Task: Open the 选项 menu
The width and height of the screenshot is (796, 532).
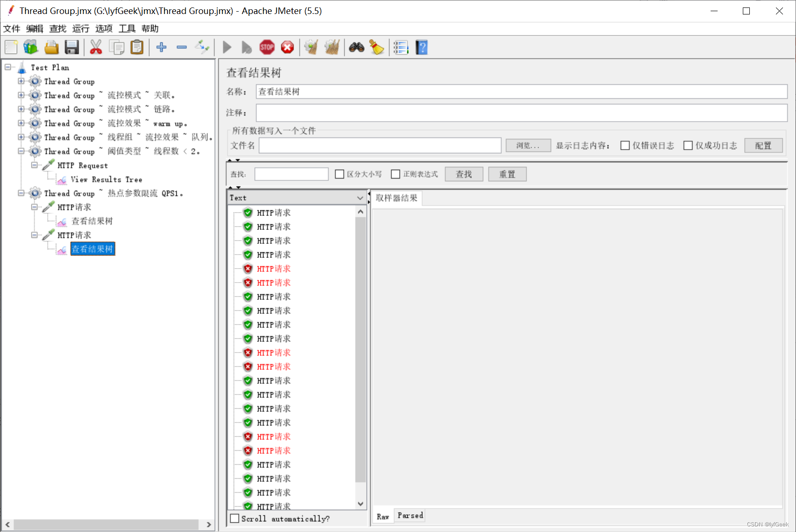Action: [x=104, y=28]
